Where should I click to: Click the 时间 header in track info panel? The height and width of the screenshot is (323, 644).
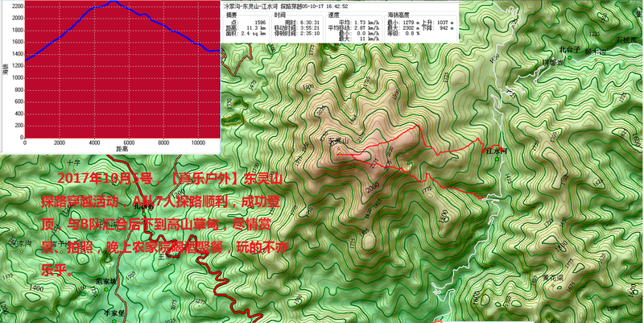[279, 14]
